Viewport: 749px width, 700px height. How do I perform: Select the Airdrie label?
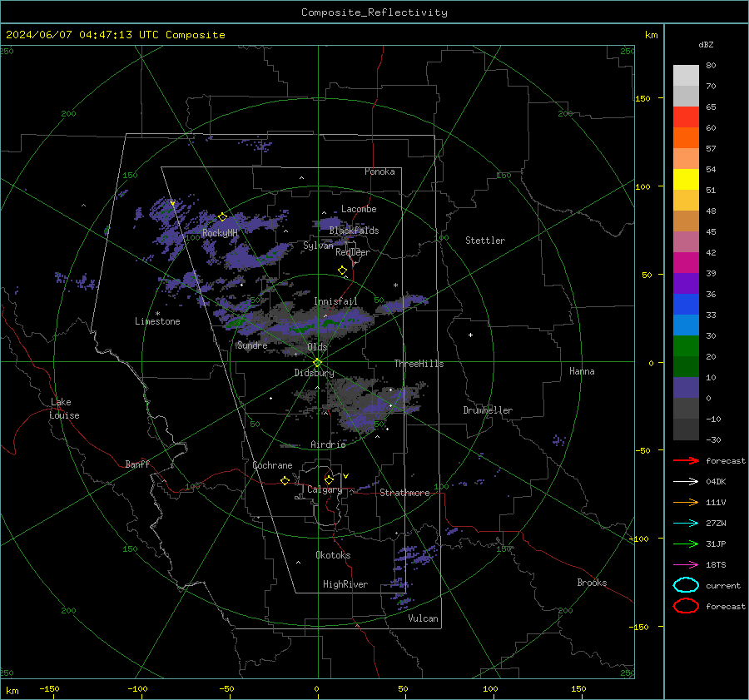(328, 444)
